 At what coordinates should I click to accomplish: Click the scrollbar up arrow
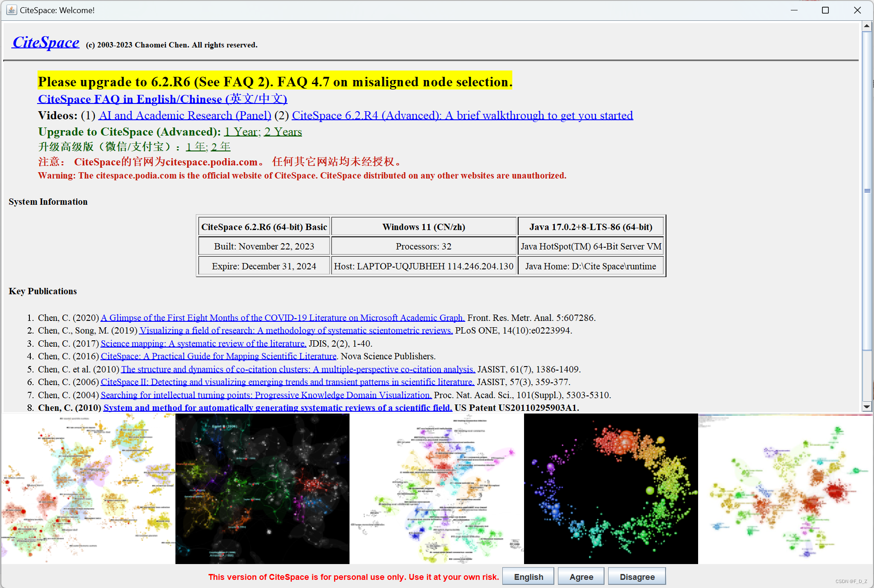coord(867,26)
